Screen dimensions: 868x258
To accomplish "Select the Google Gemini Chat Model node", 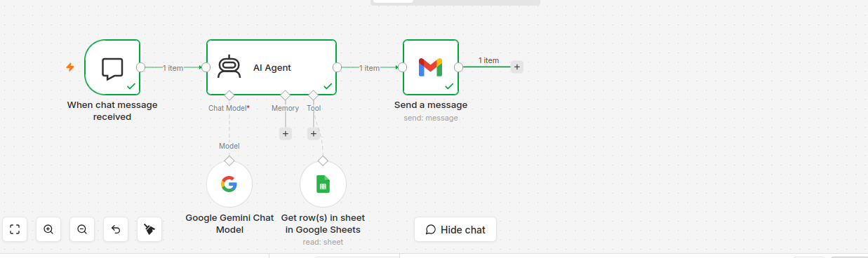I will pos(229,184).
